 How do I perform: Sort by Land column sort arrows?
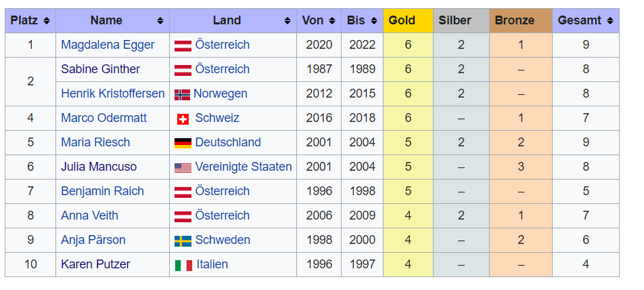pyautogui.click(x=287, y=21)
